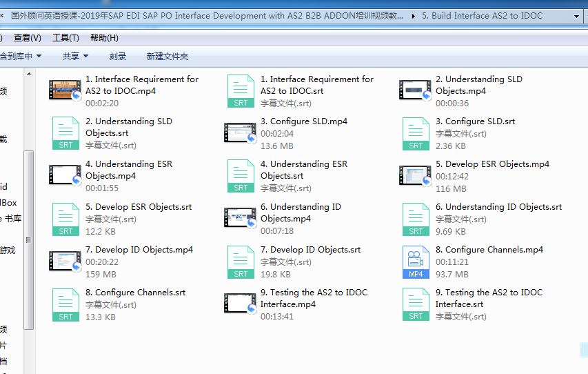
Task: Select file name 7. Develop ID Objects.mp4
Action: tap(139, 250)
